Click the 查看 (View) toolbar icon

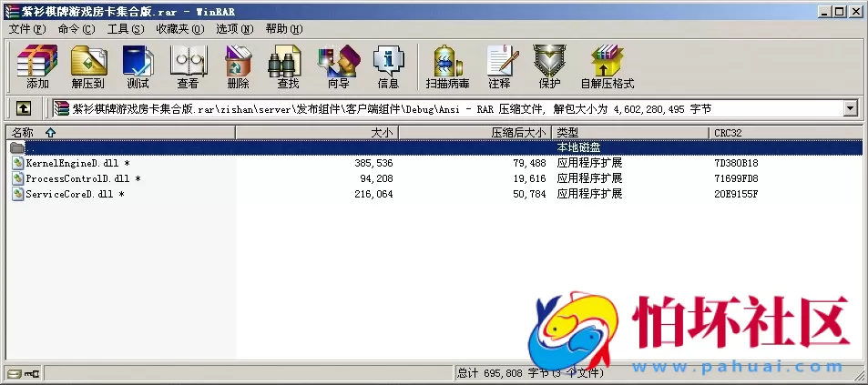pyautogui.click(x=189, y=61)
